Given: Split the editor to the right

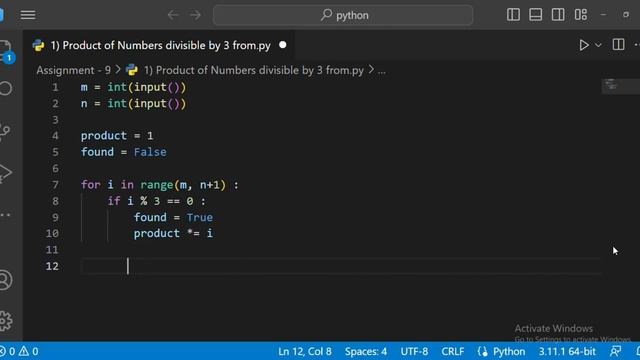Looking at the screenshot, I should click(618, 44).
